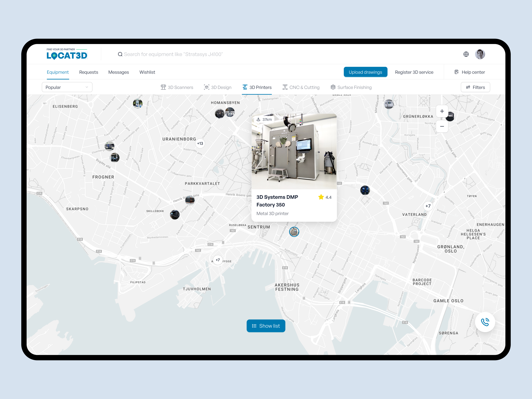532x399 pixels.
Task: Click the map marker pair near Homansbyen
Action: tap(225, 113)
